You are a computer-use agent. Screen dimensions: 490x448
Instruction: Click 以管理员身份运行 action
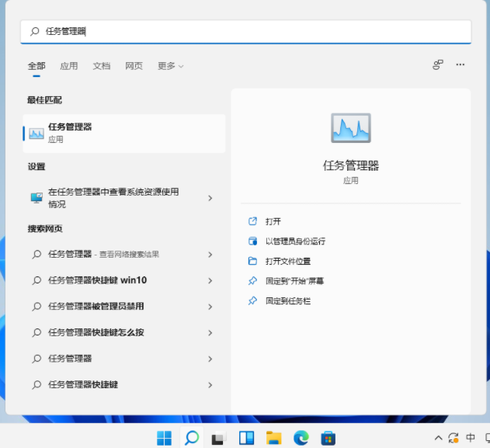pos(295,241)
